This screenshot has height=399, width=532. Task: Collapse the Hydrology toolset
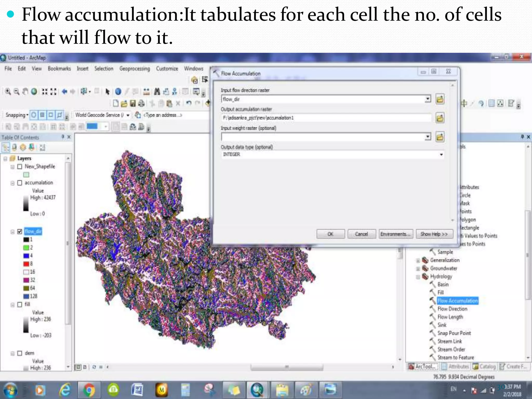[418, 277]
